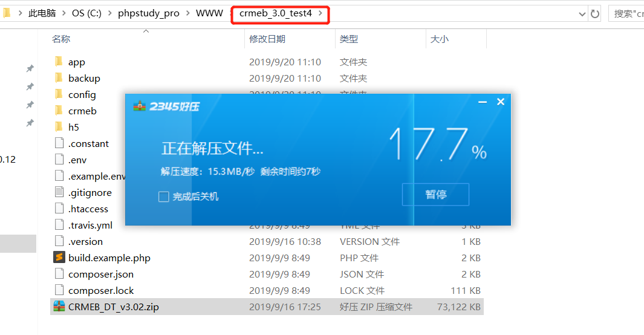The width and height of the screenshot is (644, 335).
Task: Click the Explorer search box
Action: [626, 14]
